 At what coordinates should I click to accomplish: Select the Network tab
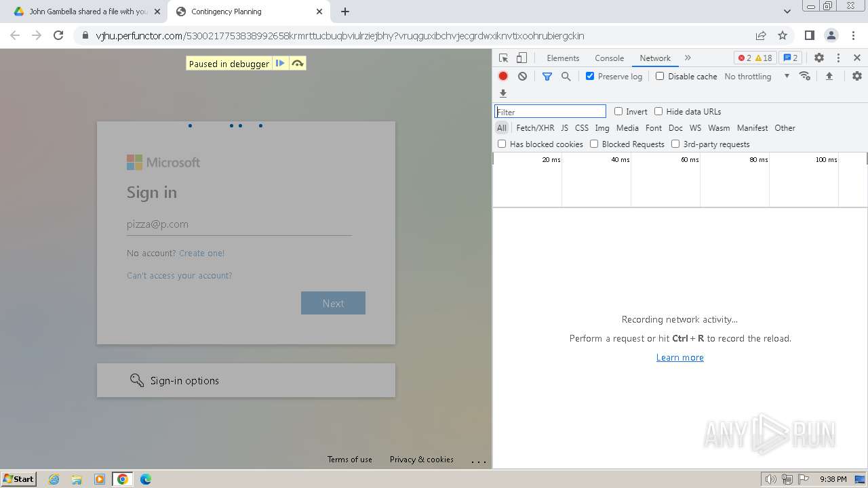[655, 58]
